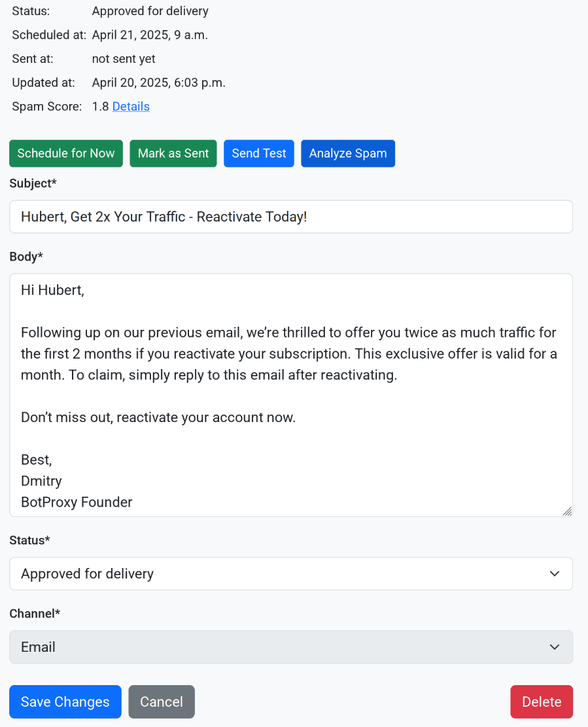Place cursor on 'Hi Hubert,' greeting line

[x=53, y=290]
